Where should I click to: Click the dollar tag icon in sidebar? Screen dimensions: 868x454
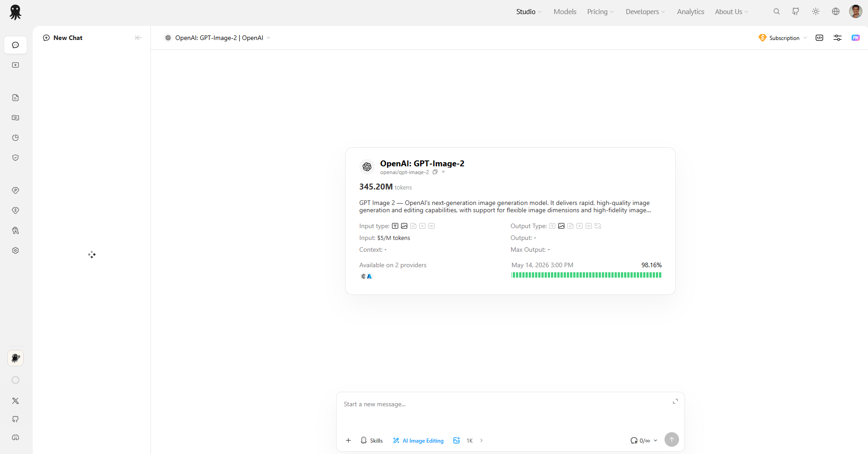[15, 210]
